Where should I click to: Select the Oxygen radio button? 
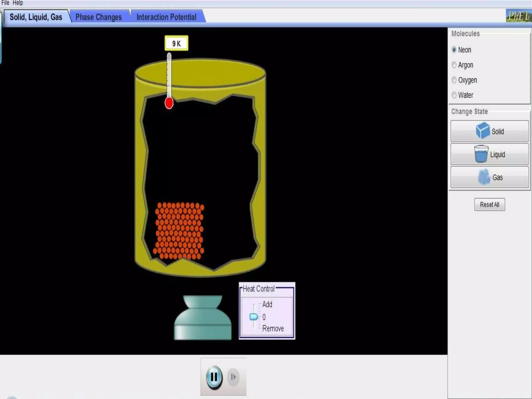(454, 80)
